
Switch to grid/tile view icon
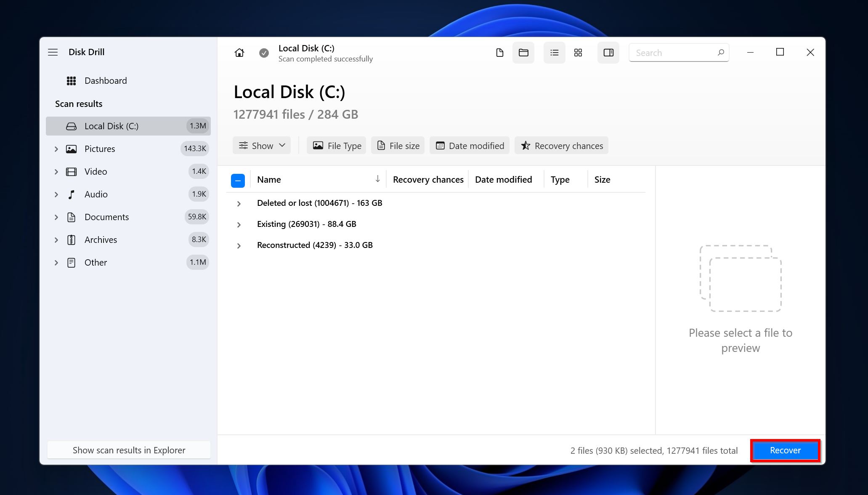(577, 53)
